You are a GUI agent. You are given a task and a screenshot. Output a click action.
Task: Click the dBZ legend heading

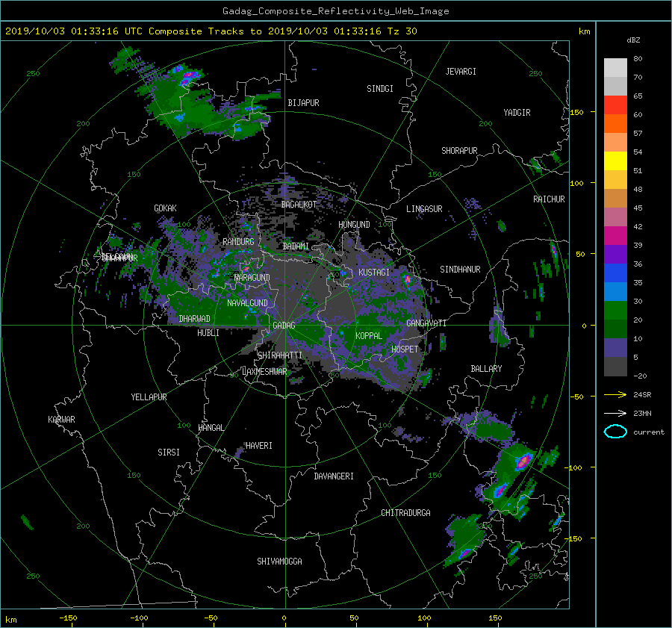coord(633,40)
